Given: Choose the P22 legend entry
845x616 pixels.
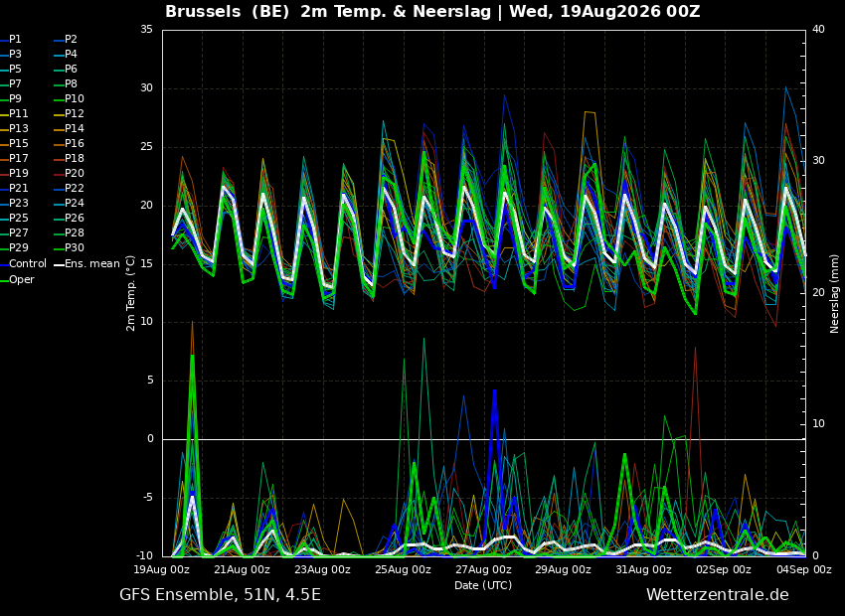Looking at the screenshot, I should click(x=70, y=188).
